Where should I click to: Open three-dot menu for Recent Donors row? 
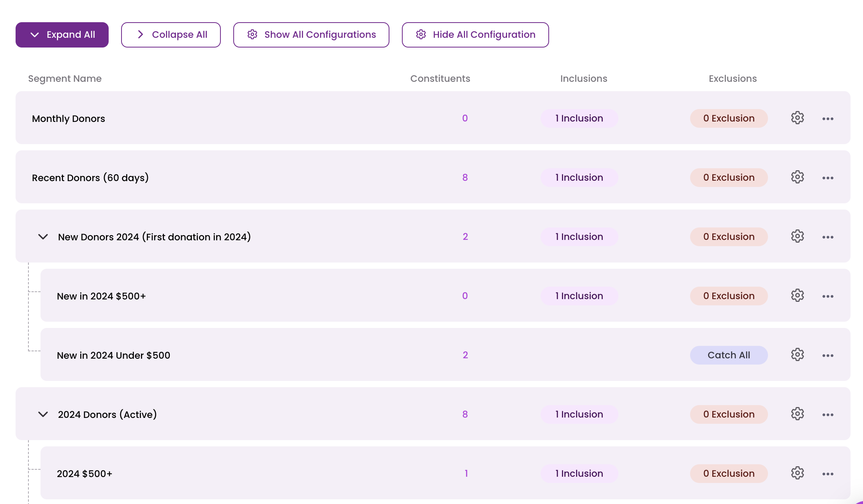click(x=828, y=178)
